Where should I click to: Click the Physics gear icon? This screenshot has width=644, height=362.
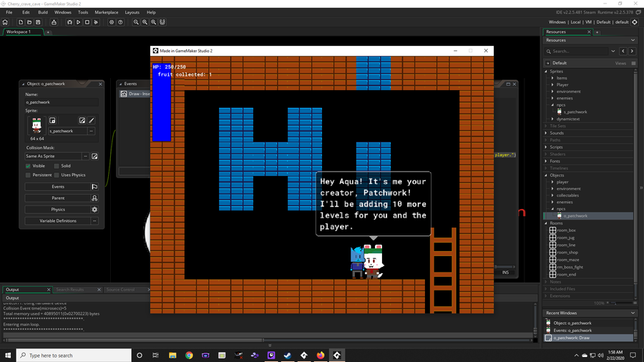(x=94, y=210)
